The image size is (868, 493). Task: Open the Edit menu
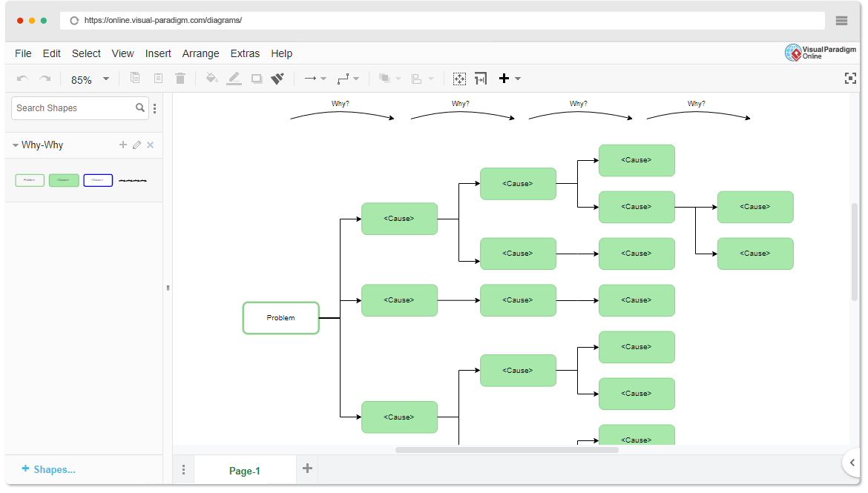point(51,53)
